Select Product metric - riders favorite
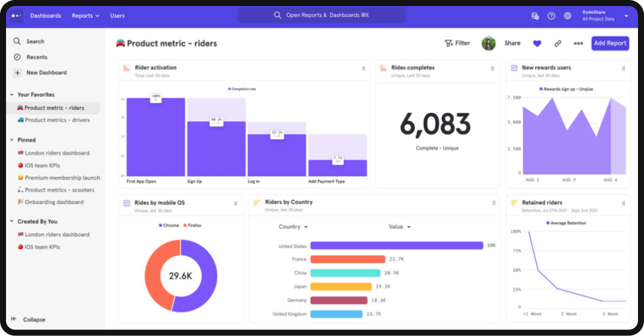This screenshot has height=336, width=644. coord(54,108)
